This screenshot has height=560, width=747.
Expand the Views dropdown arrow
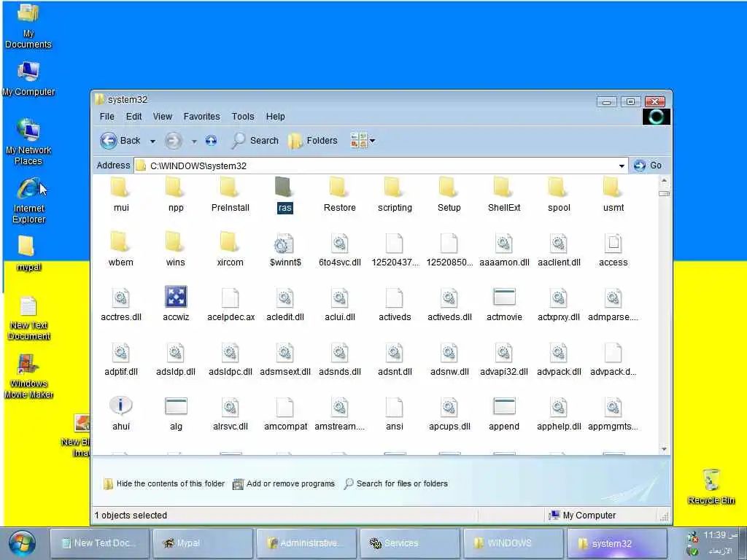pyautogui.click(x=373, y=141)
